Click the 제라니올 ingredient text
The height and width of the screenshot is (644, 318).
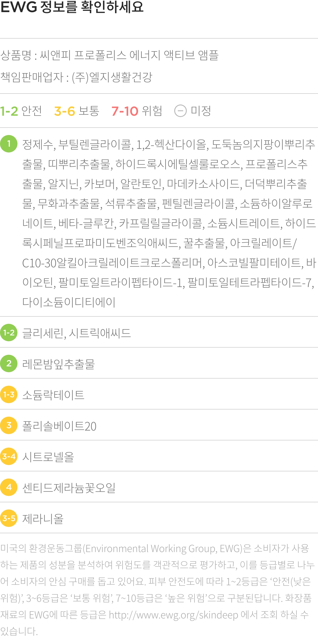43,519
